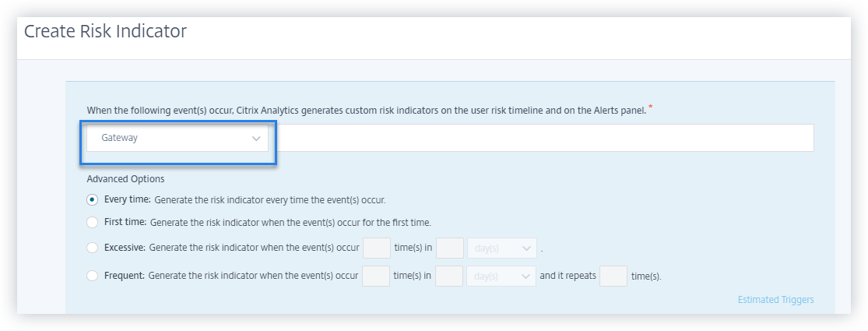The width and height of the screenshot is (868, 331).
Task: Click the Excessive event count field
Action: point(377,248)
